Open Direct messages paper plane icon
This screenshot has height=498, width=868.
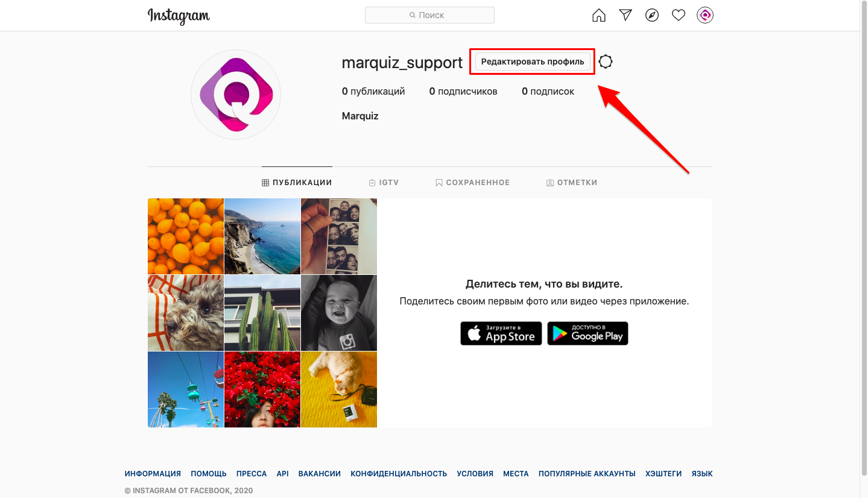pyautogui.click(x=626, y=15)
